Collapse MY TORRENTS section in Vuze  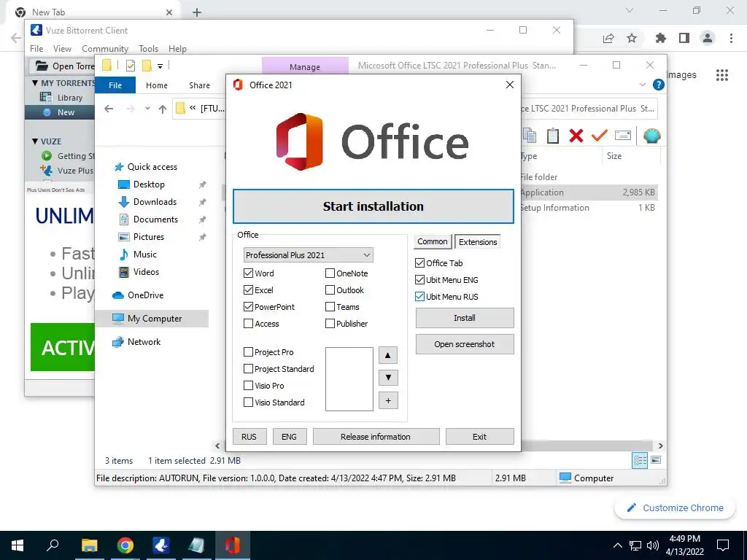35,83
